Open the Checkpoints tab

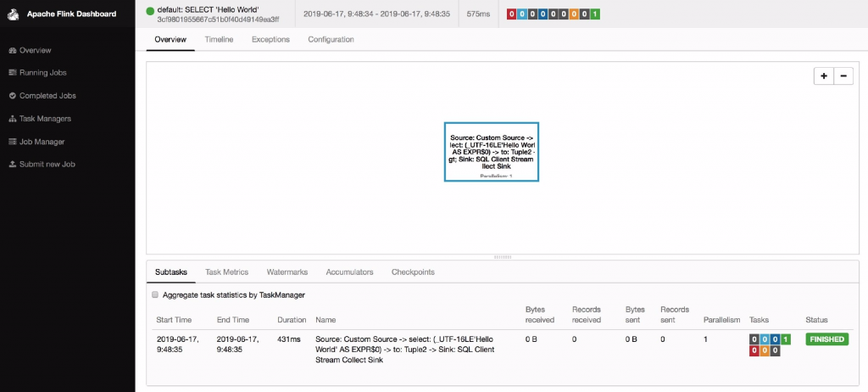coord(413,272)
